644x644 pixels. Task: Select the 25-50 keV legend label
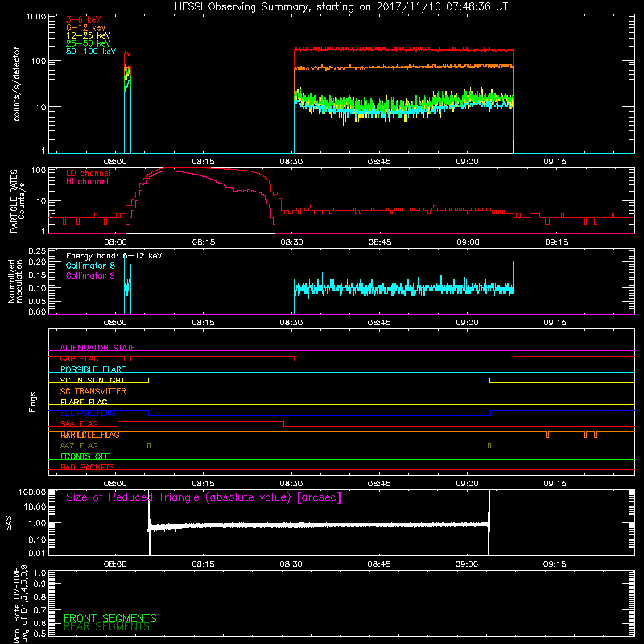pyautogui.click(x=89, y=43)
